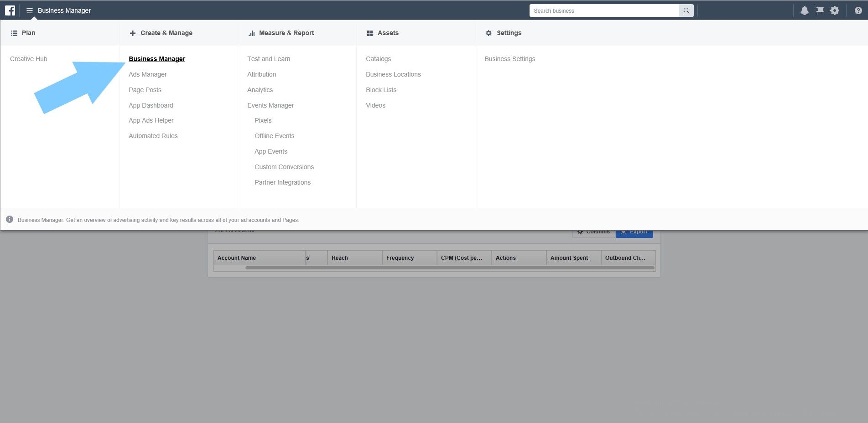Sort by Account Name column header
This screenshot has width=868, height=423.
(x=259, y=258)
